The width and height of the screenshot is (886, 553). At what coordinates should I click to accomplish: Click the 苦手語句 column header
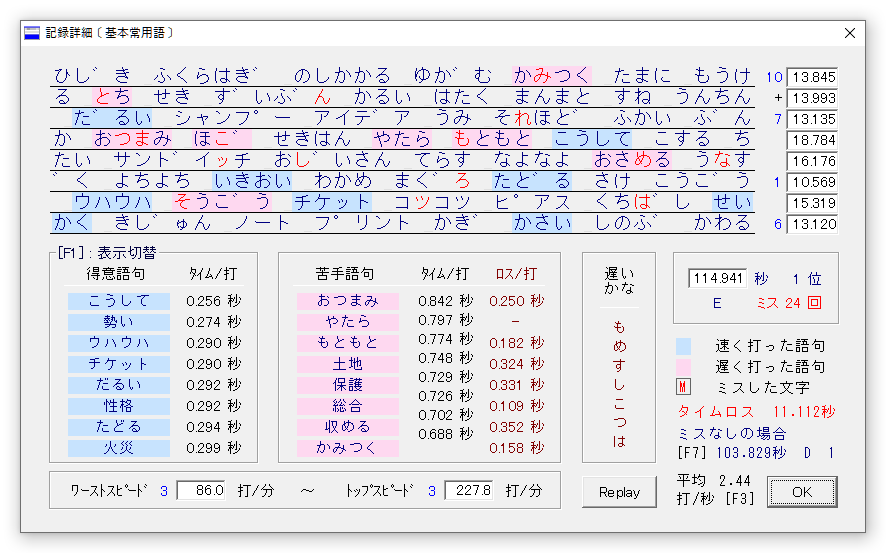[345, 274]
